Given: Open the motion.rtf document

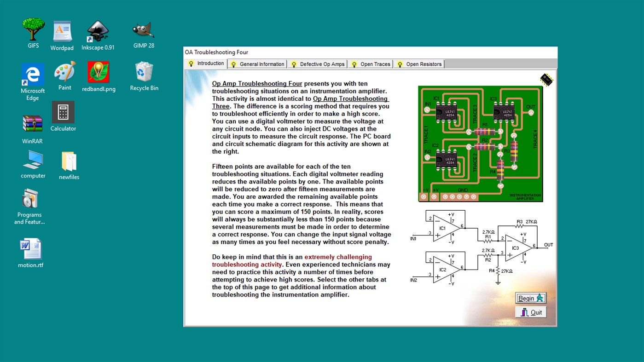Looking at the screenshot, I should coord(30,248).
